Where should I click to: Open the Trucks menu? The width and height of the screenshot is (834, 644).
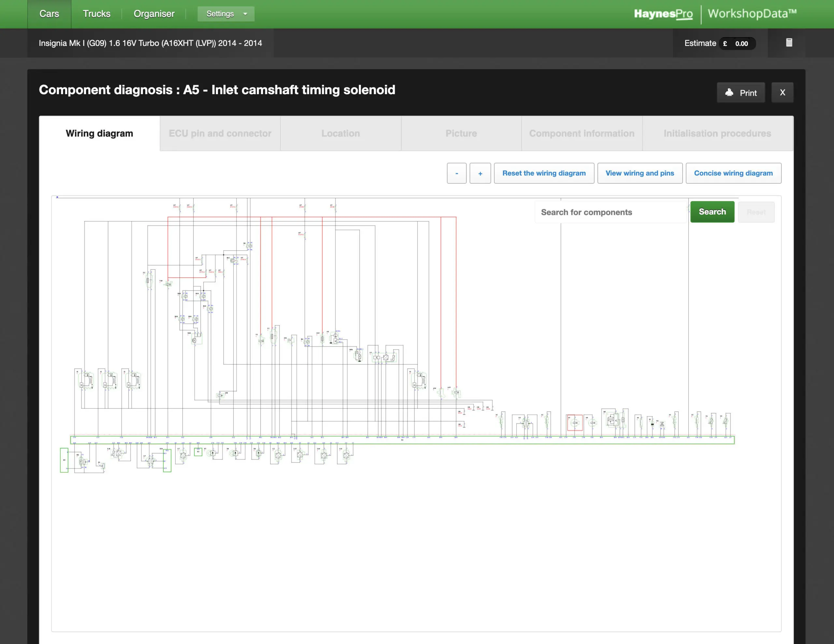[97, 14]
